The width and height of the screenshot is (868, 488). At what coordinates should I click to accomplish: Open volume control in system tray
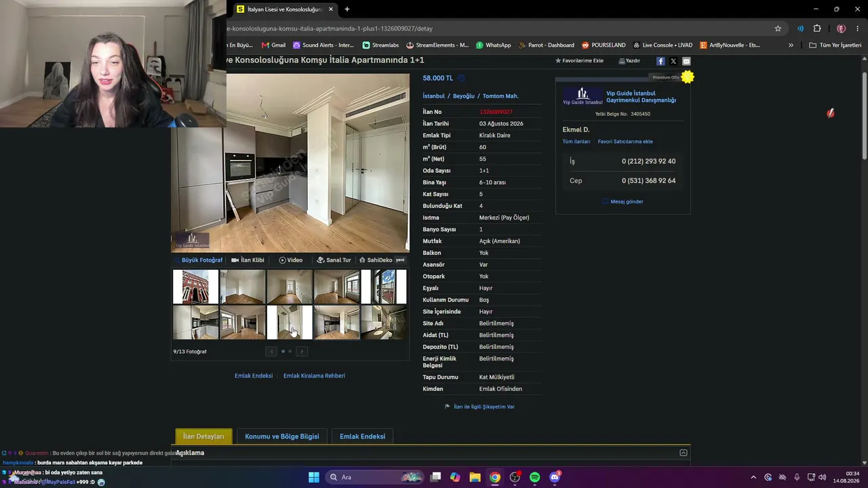pyautogui.click(x=823, y=477)
